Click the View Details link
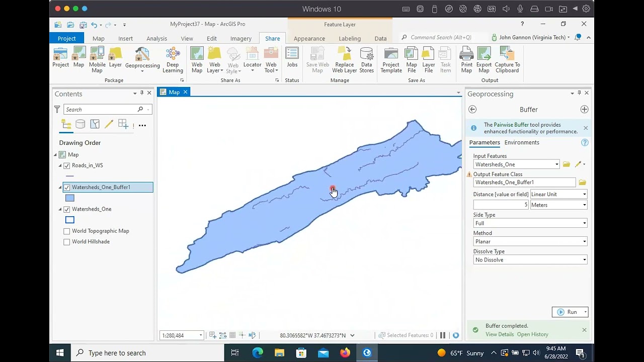Image resolution: width=644 pixels, height=362 pixels. [500, 334]
